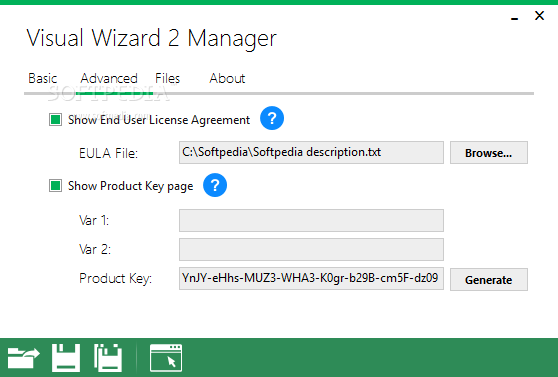Screen dimensions: 558x377
Task: Click Browse to choose EULA file
Action: (x=489, y=153)
